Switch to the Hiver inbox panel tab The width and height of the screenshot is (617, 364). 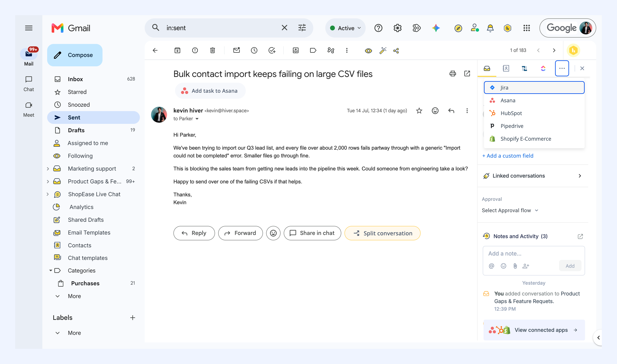point(487,69)
